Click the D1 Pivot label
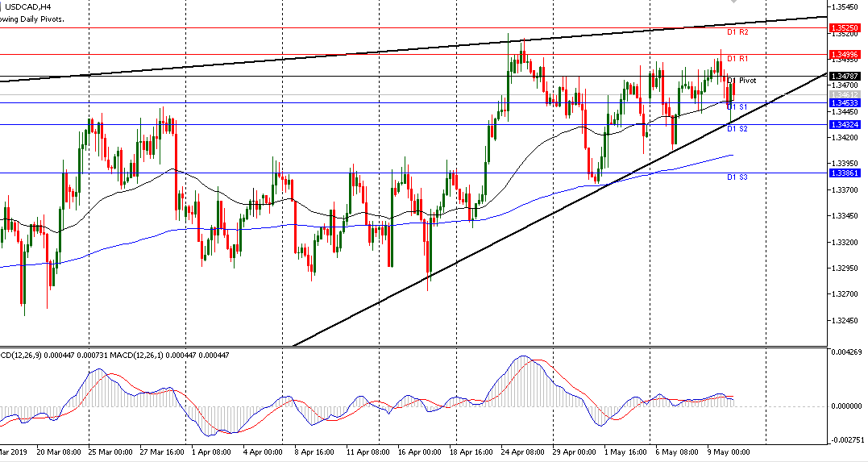Image resolution: width=868 pixels, height=462 pixels. pyautogui.click(x=742, y=81)
